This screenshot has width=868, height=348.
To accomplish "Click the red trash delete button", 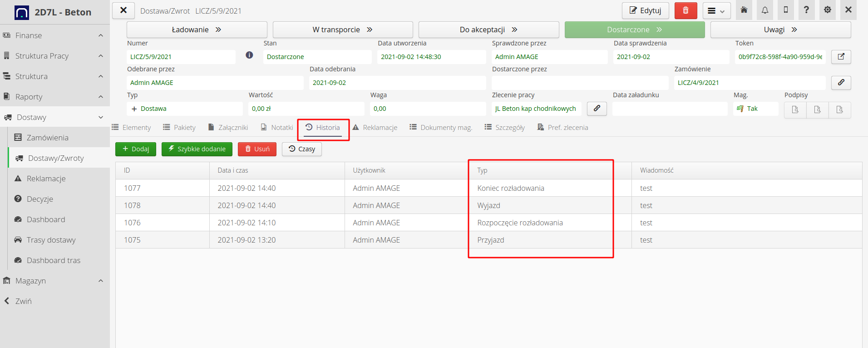I will pos(686,10).
